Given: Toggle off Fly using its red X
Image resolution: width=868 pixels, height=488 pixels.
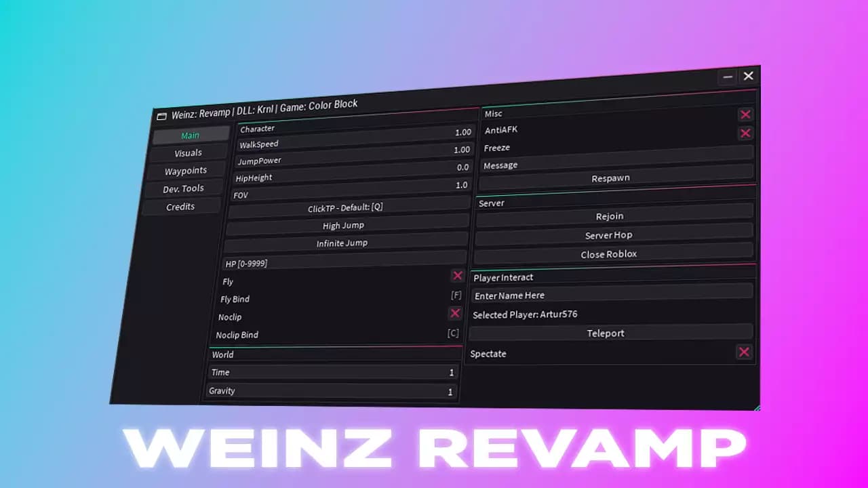Looking at the screenshot, I should (458, 276).
